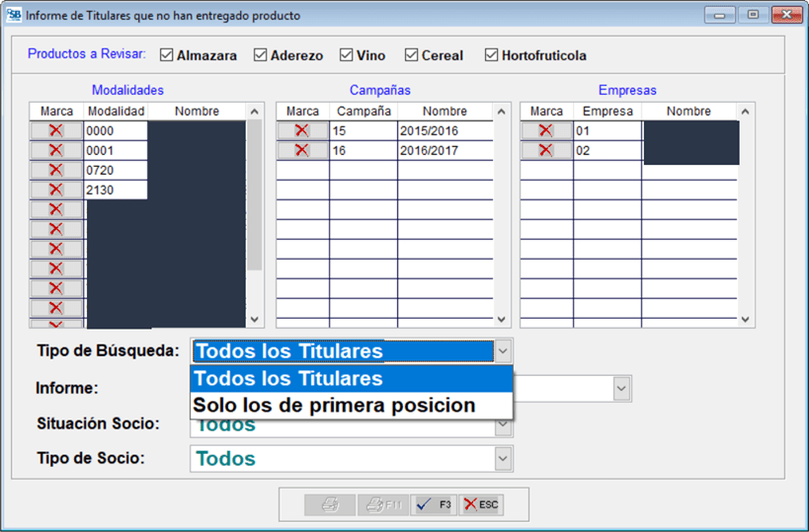The image size is (809, 532).
Task: Uncheck the Almazara product checkbox
Action: [x=166, y=55]
